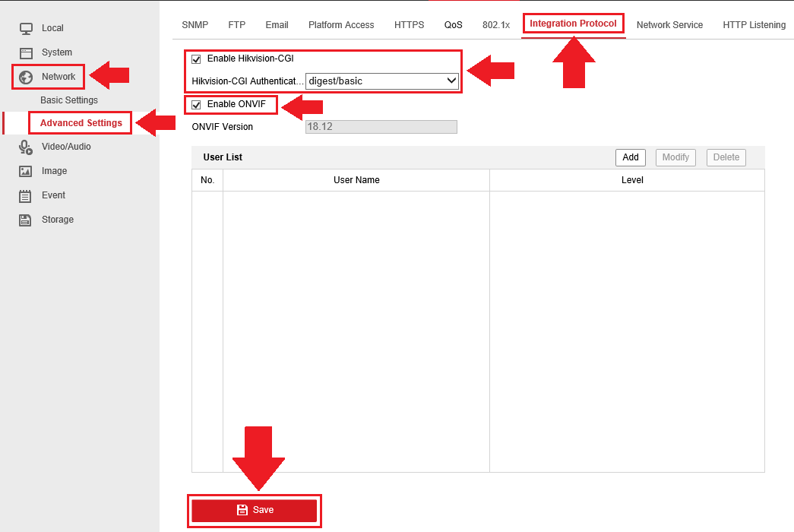Open the Hikvision-CGI Authentication dropdown
The width and height of the screenshot is (794, 532).
pos(381,81)
